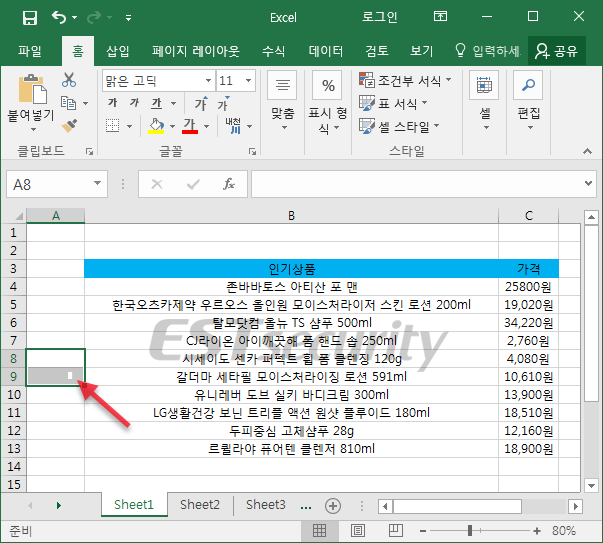
Task: Open the 맑은 고딕 font name dropdown
Action: click(208, 80)
